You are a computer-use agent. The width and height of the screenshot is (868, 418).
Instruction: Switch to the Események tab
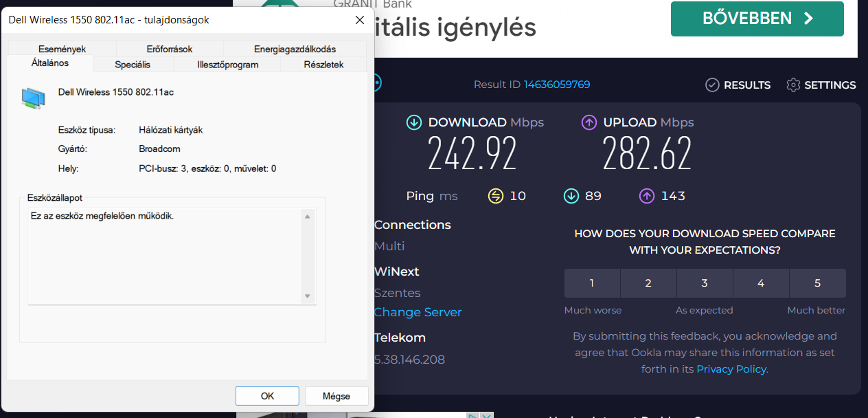click(x=62, y=49)
